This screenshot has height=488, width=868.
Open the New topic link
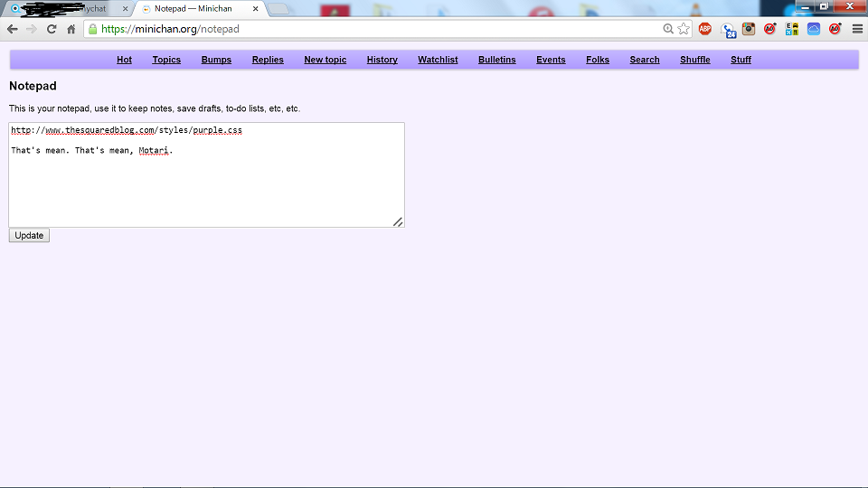(325, 60)
